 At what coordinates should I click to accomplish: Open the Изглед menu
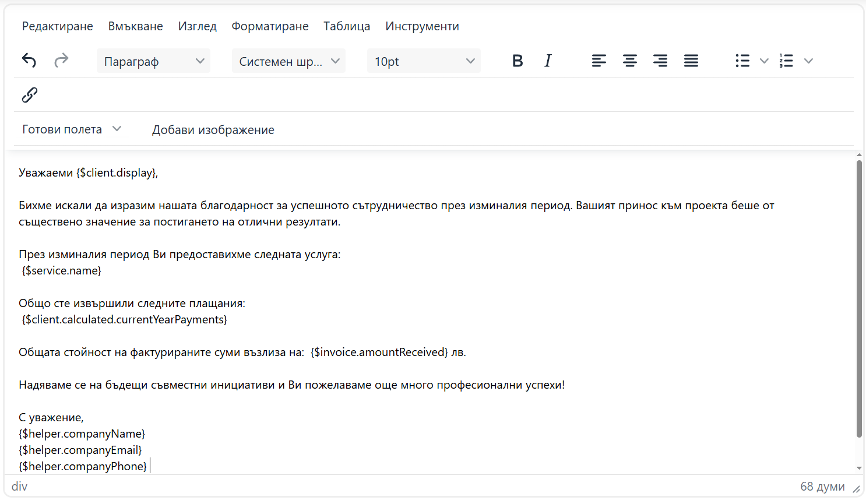click(198, 26)
